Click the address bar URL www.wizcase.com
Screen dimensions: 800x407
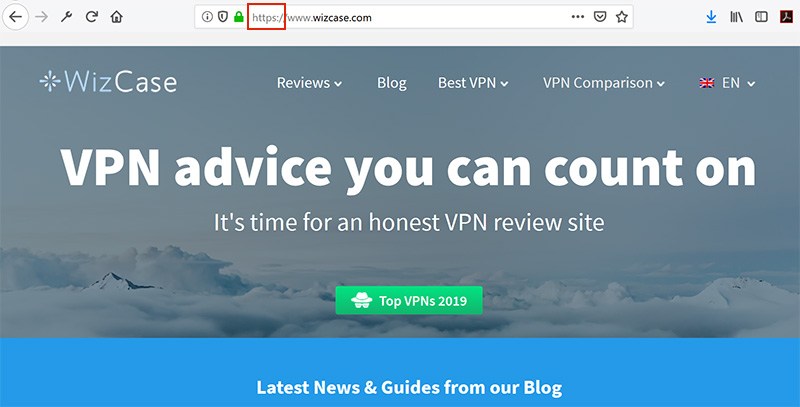(330, 18)
